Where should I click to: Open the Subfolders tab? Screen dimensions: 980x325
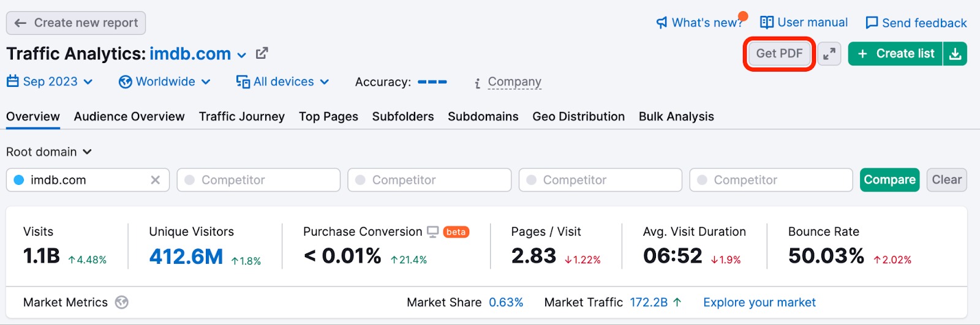[403, 116]
